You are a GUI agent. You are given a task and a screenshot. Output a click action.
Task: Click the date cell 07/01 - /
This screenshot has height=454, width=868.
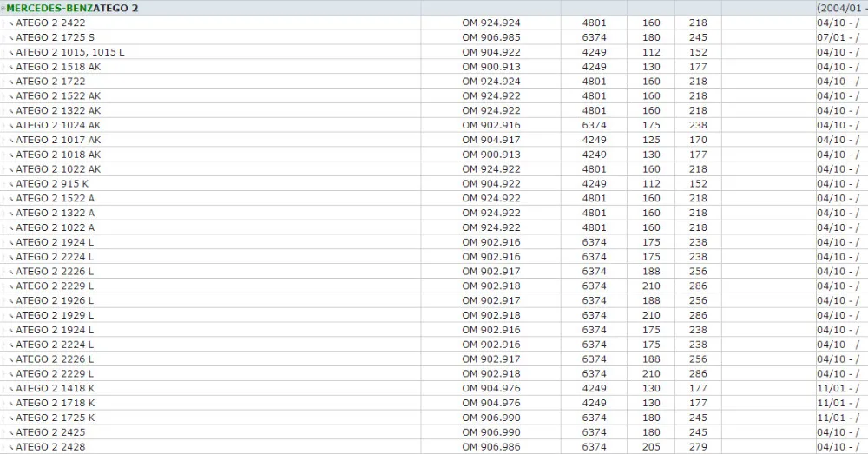coord(838,37)
